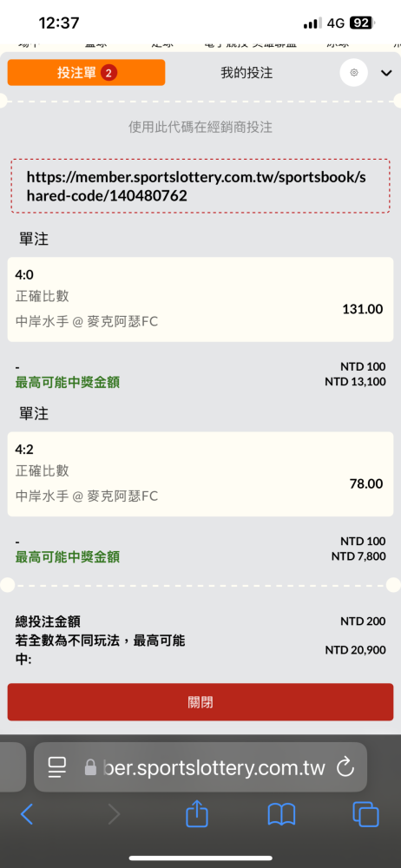401x868 pixels.
Task: Click red 關閉 button
Action: (x=200, y=702)
